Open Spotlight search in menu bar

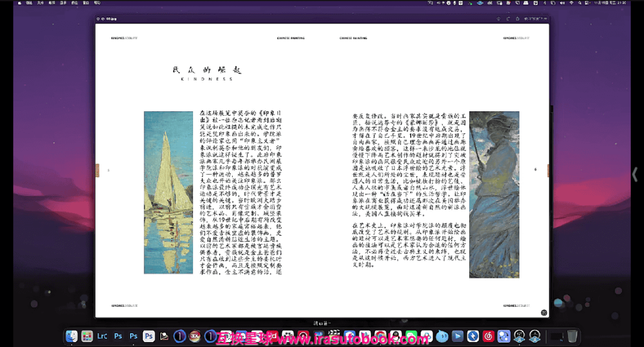pos(579,3)
